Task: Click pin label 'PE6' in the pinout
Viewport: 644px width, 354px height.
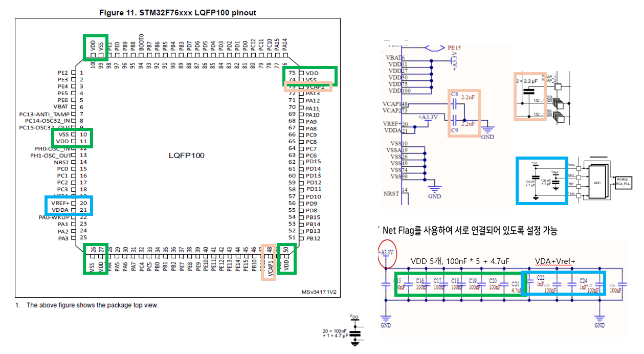Action: [63, 100]
